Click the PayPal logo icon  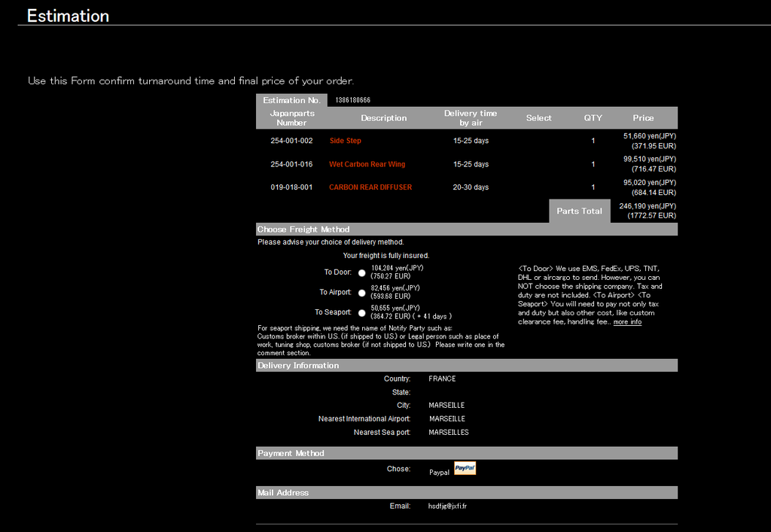click(465, 468)
